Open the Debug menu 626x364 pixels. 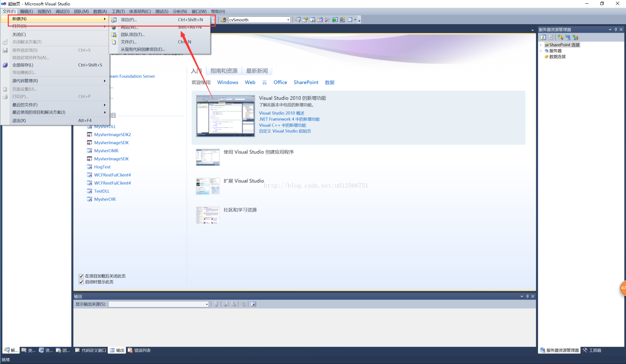point(62,11)
